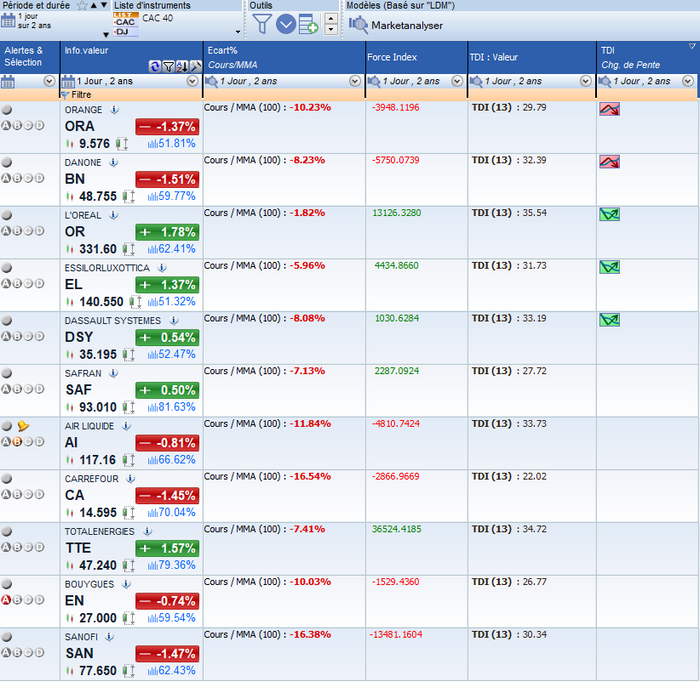Click the TDI upward slope icon for DASSAULT SYSTEMES

coord(609,320)
